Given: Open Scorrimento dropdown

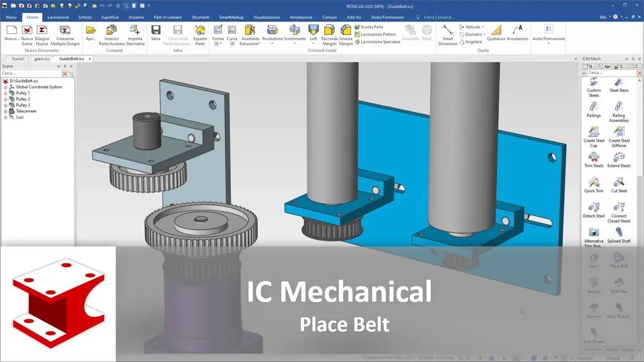Looking at the screenshot, I should pos(295,44).
